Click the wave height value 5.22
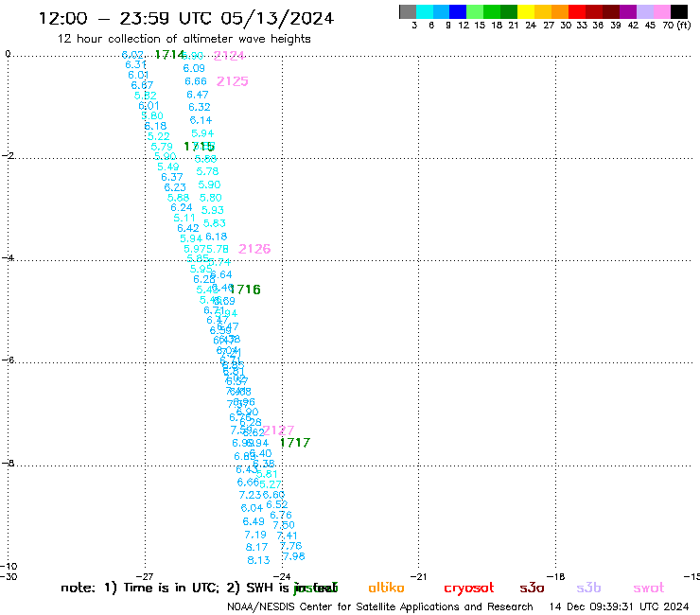Viewport: 700px width, 615px height. coord(159,136)
